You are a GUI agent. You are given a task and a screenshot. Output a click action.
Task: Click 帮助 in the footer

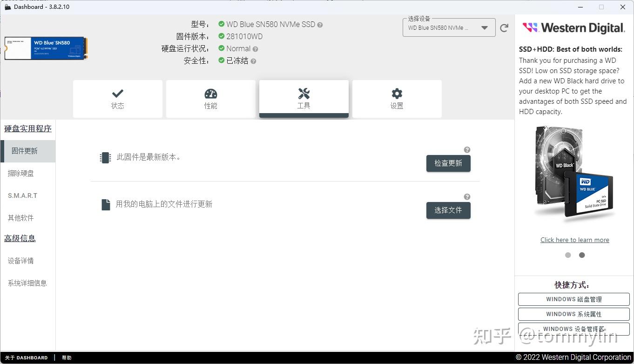67,358
